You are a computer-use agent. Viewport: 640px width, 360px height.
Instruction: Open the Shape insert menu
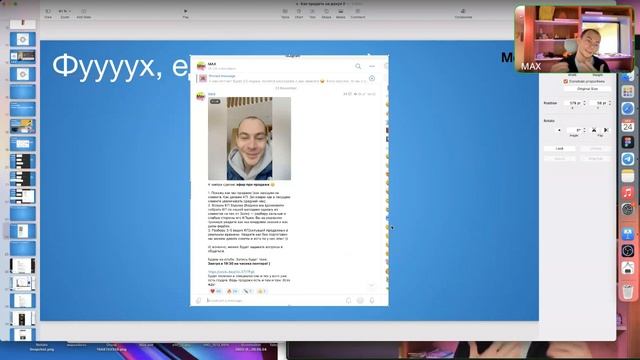coord(326,13)
